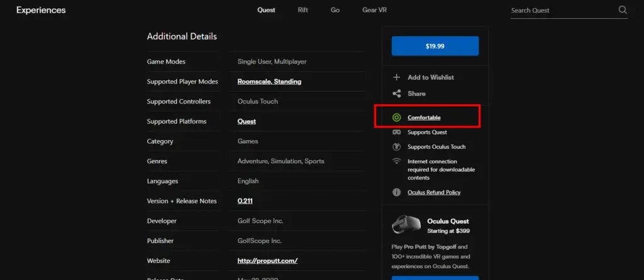
Task: Click the Games category value
Action: (248, 141)
